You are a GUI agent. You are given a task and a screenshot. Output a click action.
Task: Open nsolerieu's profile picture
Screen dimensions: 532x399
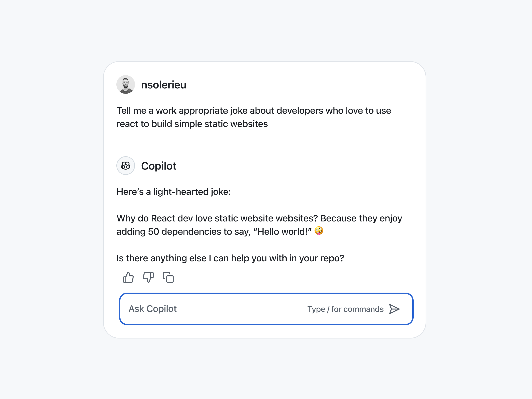tap(125, 85)
